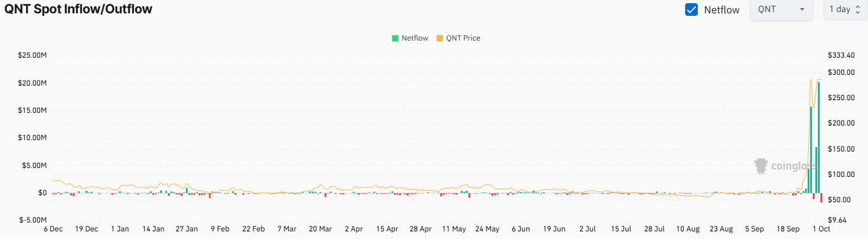Click the 27 Jan date label

pos(187,229)
